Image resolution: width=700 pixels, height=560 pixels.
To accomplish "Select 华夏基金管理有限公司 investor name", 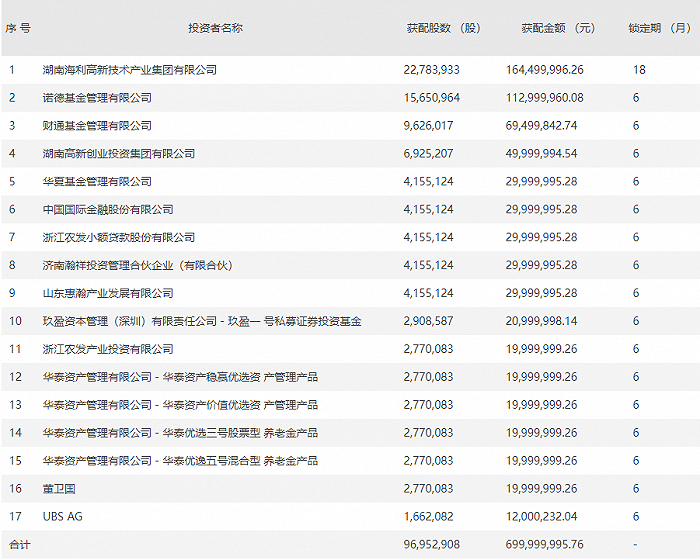I will click(x=97, y=181).
